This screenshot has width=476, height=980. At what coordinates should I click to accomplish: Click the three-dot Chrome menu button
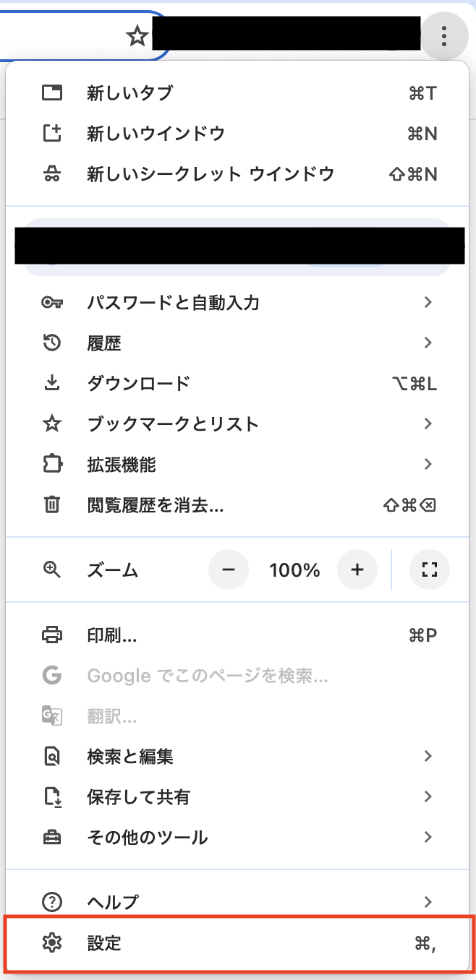(x=444, y=35)
